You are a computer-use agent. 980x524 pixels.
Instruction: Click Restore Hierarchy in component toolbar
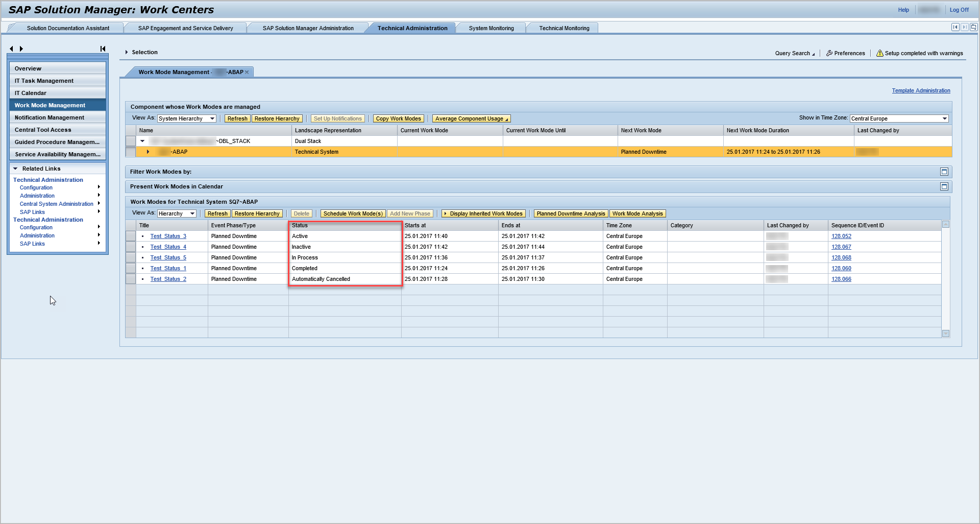[277, 118]
